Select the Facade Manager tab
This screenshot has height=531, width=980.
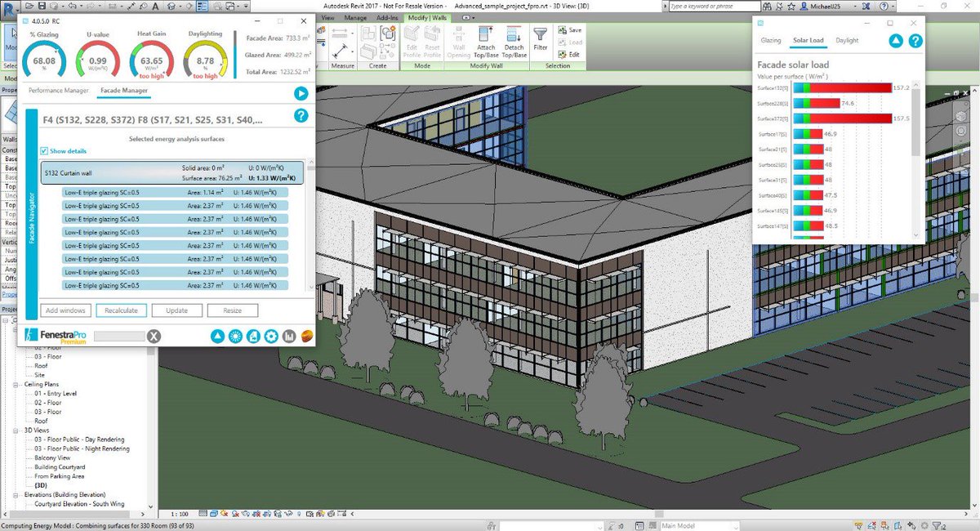124,91
